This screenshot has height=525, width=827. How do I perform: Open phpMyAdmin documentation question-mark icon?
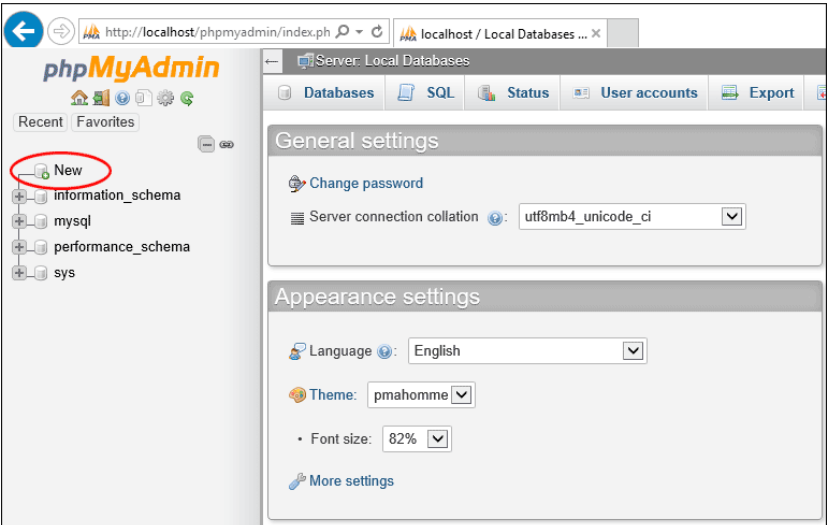tap(122, 98)
